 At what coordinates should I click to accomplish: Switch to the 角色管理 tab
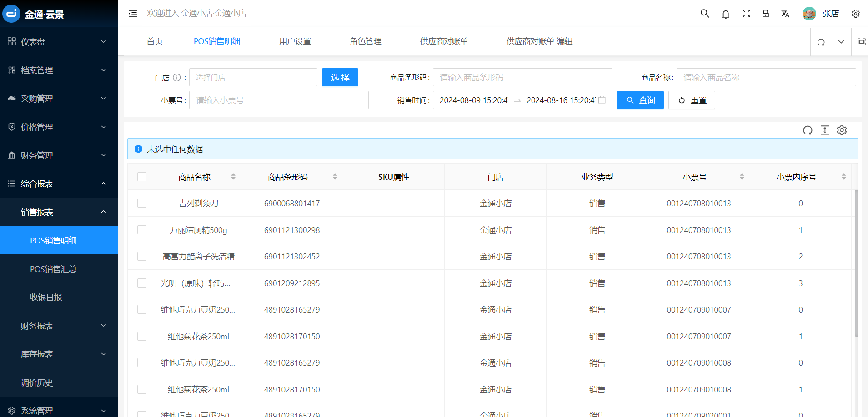pyautogui.click(x=366, y=41)
